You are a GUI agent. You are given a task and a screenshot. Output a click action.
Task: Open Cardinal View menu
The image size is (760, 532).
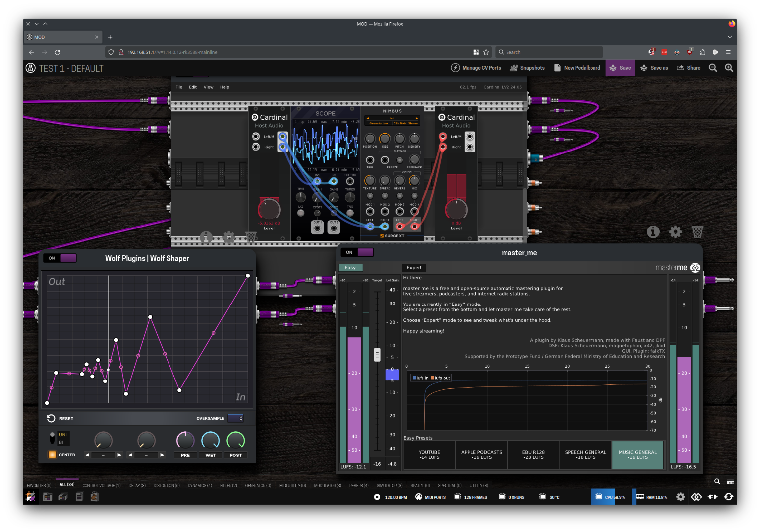tap(209, 87)
